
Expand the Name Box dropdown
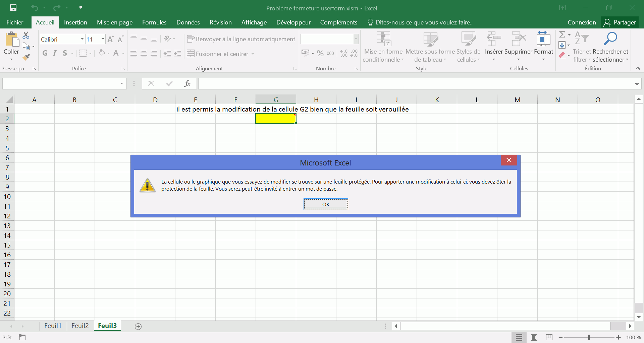122,83
